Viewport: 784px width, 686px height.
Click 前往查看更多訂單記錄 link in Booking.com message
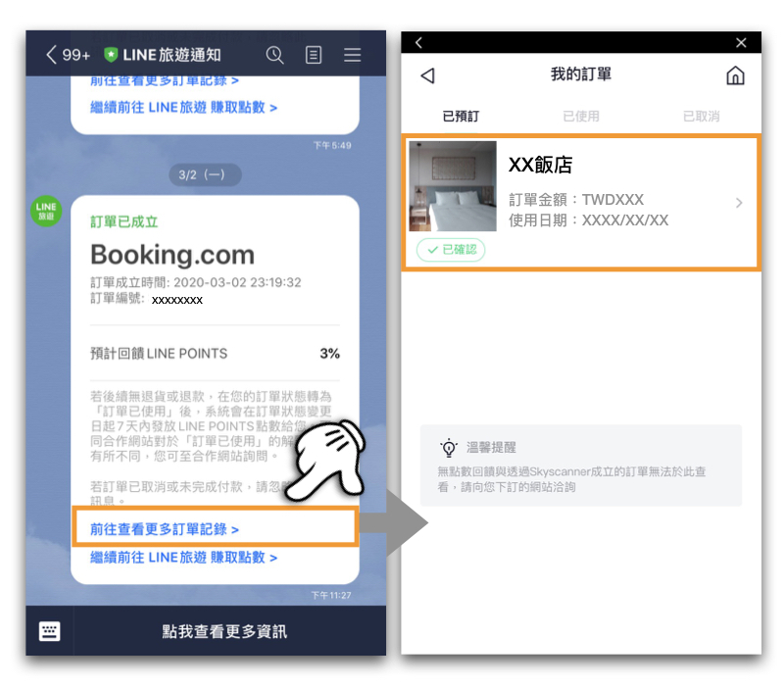click(165, 529)
